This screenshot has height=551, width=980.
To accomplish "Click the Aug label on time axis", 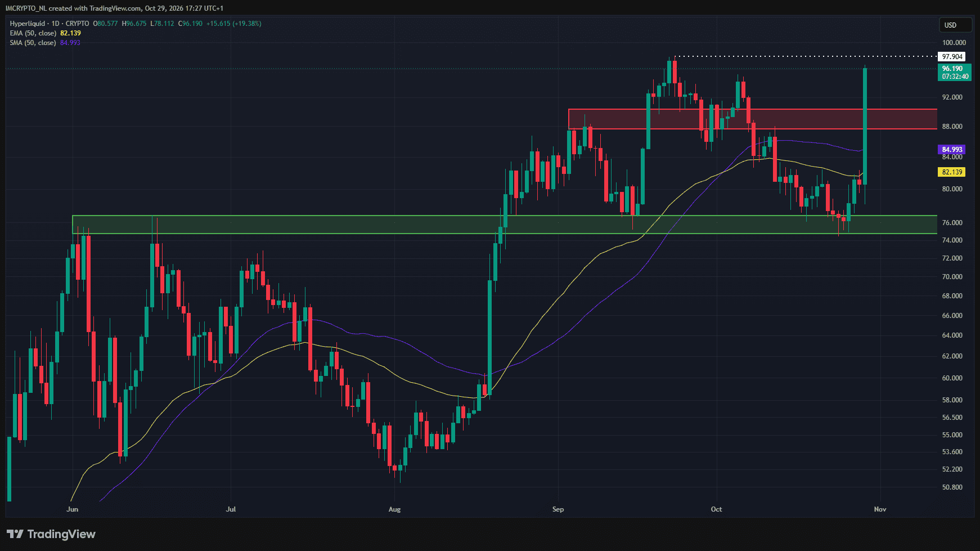I will pyautogui.click(x=395, y=509).
